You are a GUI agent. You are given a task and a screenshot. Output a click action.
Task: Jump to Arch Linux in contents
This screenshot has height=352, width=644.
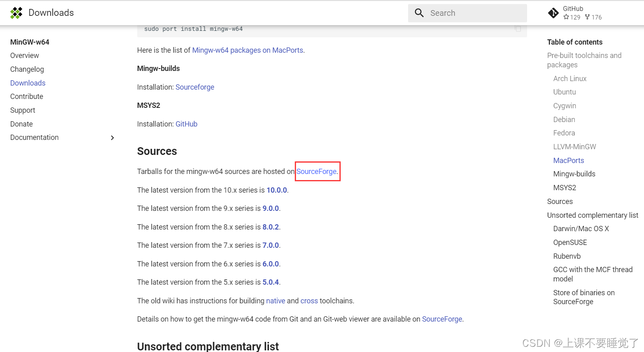pos(570,79)
